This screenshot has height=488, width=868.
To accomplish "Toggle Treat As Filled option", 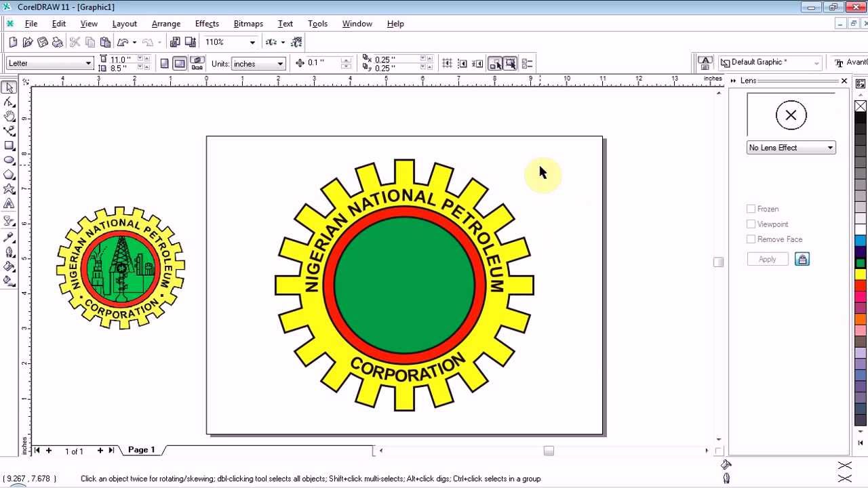I will click(511, 64).
